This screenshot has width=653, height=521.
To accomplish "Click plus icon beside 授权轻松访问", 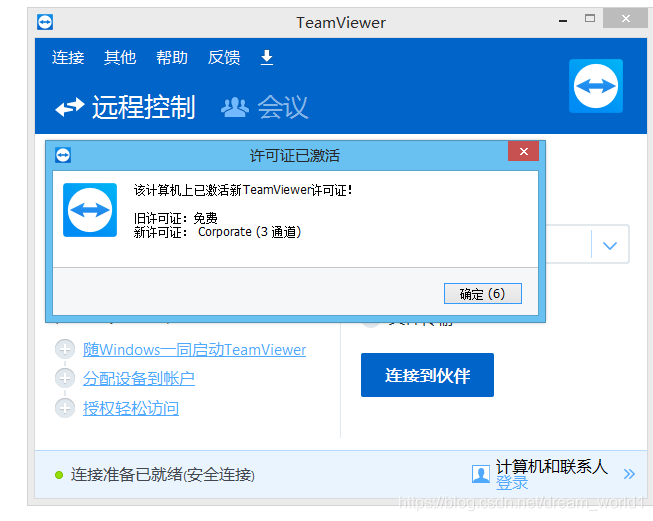I will pyautogui.click(x=65, y=408).
